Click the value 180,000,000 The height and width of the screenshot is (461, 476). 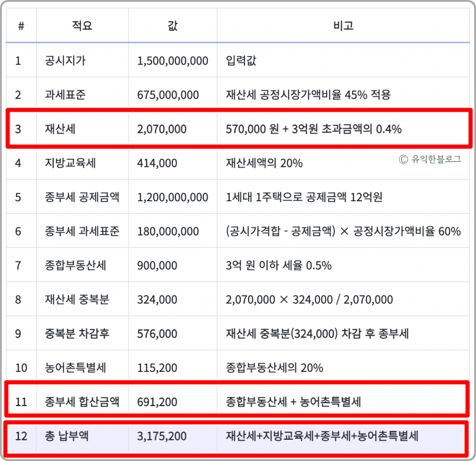pyautogui.click(x=168, y=231)
